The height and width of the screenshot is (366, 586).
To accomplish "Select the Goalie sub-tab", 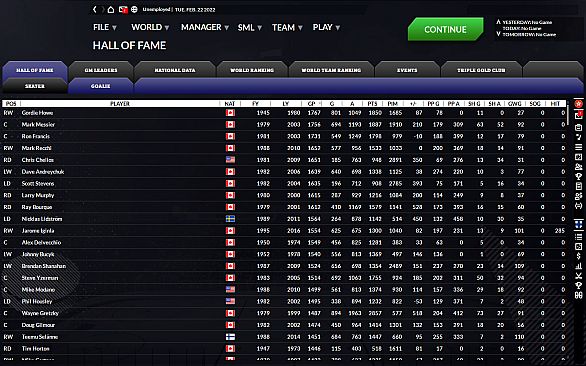I will click(101, 86).
